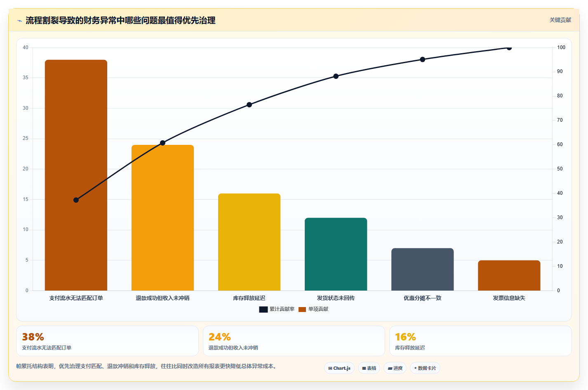
Task: Click the cumulative line point above 发货状态未回传
Action: [336, 76]
